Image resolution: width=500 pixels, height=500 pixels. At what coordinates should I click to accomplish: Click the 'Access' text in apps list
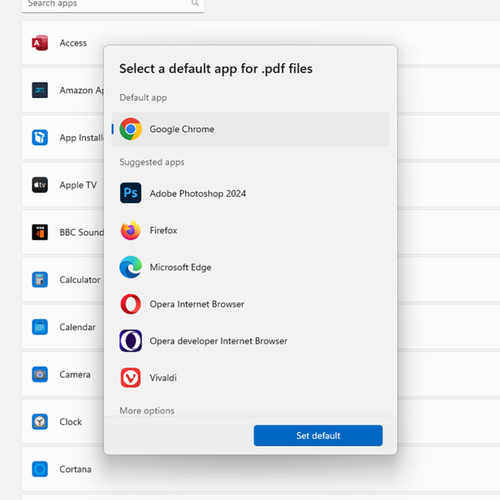73,43
